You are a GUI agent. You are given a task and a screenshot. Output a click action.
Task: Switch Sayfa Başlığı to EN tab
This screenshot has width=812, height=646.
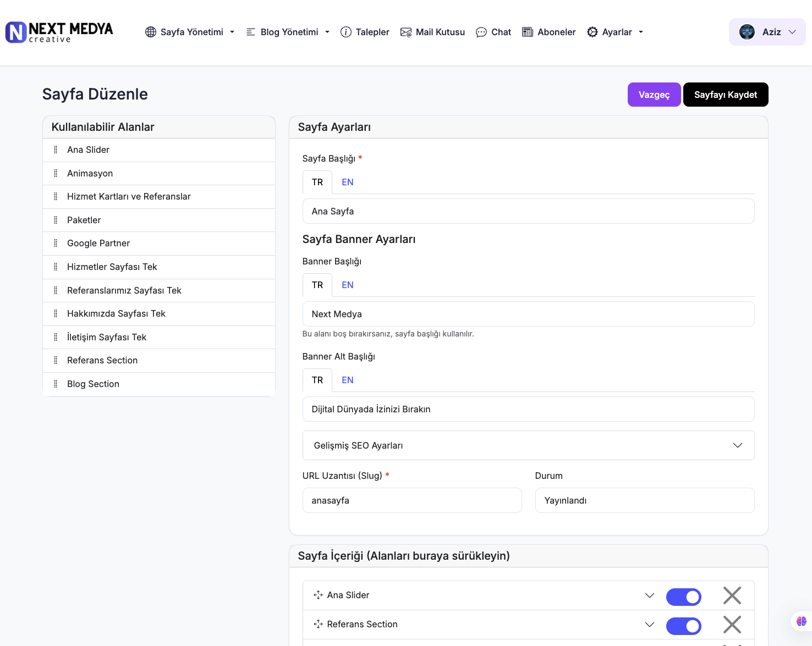(x=347, y=183)
